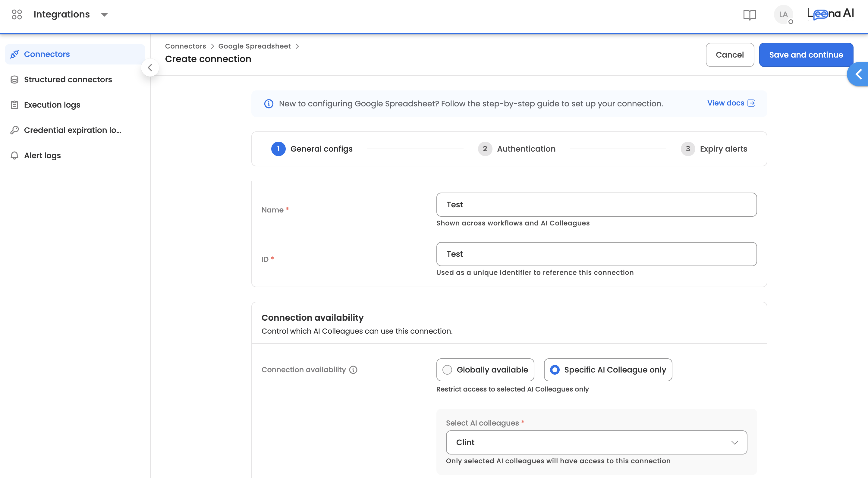
Task: Open Alert logs in sidebar
Action: (x=75, y=155)
